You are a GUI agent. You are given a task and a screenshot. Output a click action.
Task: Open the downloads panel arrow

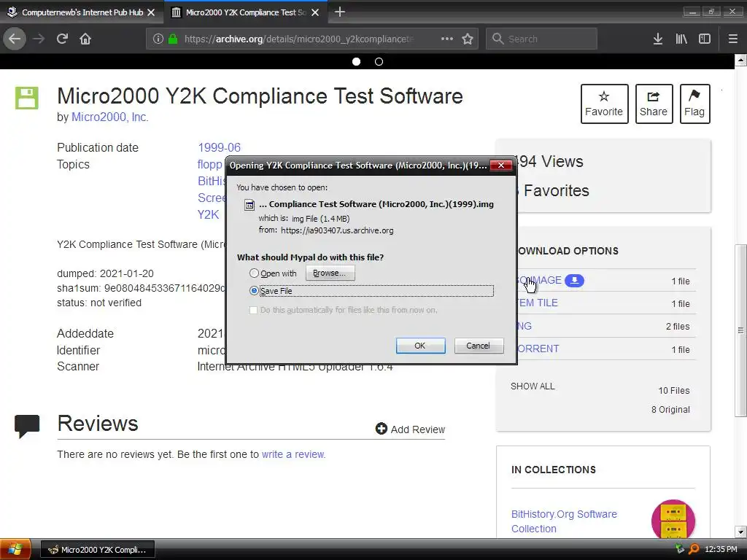tap(658, 39)
